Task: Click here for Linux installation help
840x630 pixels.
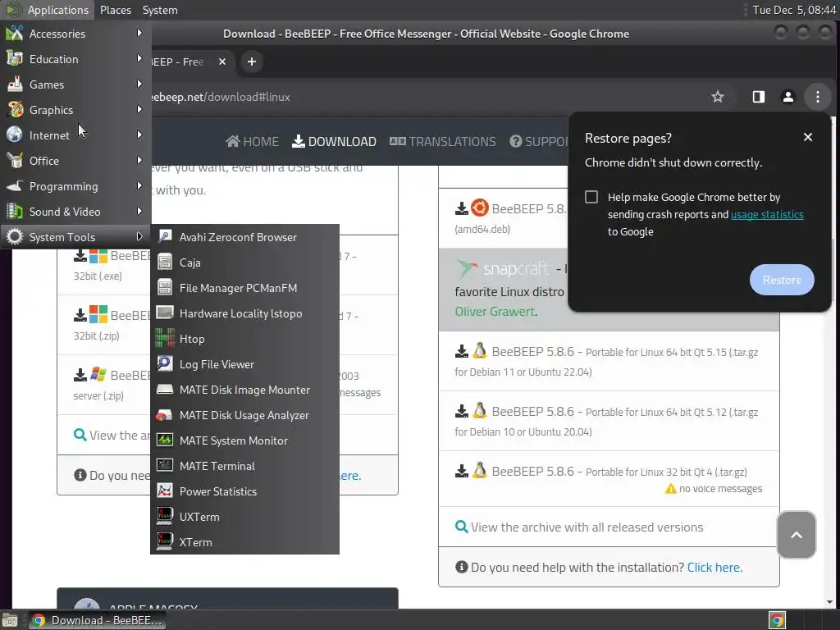Action: tap(714, 568)
